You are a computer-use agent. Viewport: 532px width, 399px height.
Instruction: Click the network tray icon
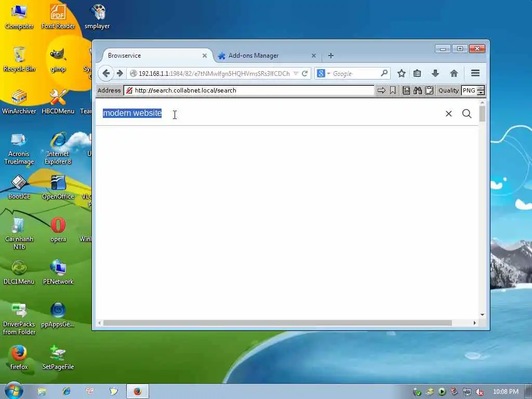[x=467, y=392]
